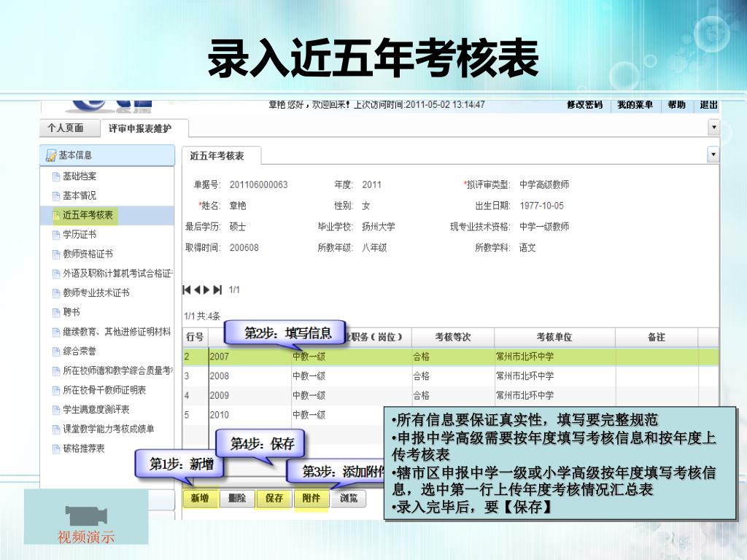Open 教师资格证书 in sidebar
The height and width of the screenshot is (560, 747).
[x=88, y=254]
